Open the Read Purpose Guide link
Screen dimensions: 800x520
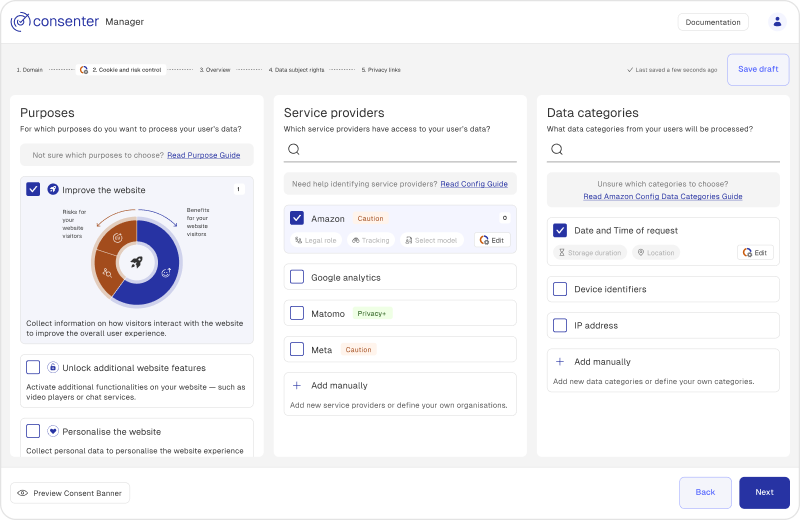click(x=204, y=155)
